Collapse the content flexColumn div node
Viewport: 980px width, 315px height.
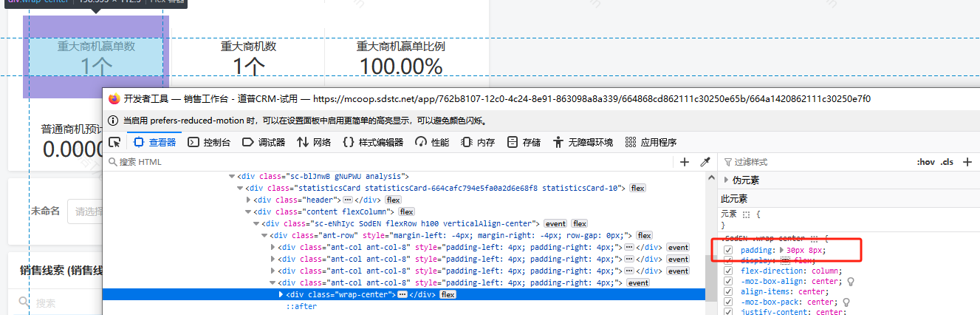click(249, 211)
